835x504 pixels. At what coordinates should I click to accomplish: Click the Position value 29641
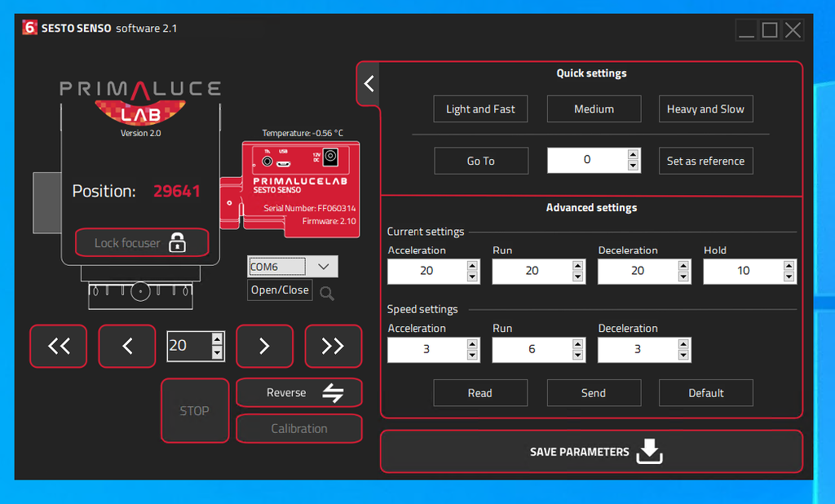pos(177,191)
